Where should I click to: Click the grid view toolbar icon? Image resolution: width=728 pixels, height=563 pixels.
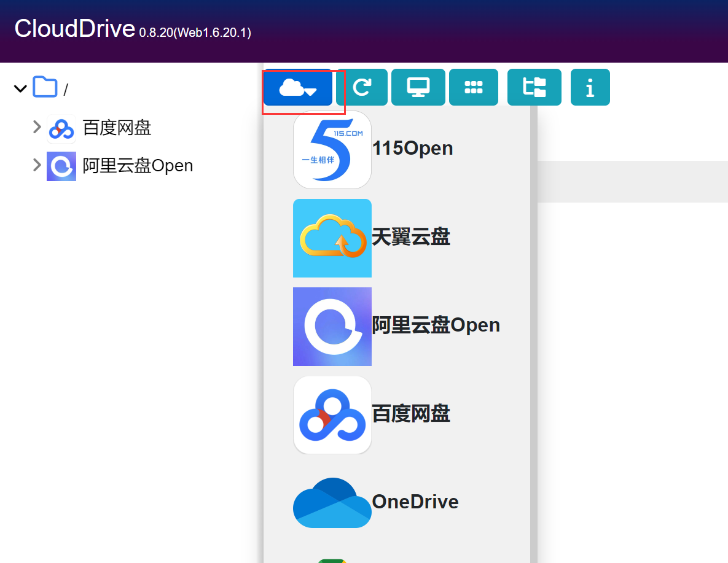click(474, 87)
